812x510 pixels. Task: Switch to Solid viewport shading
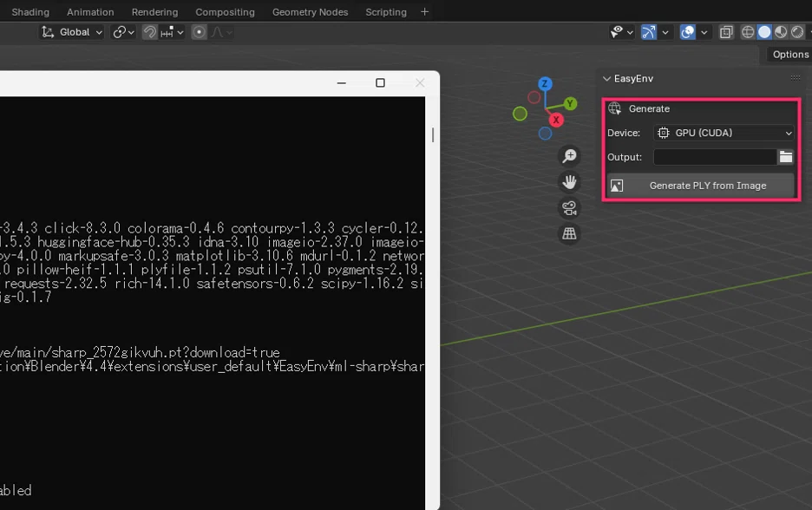pyautogui.click(x=764, y=32)
